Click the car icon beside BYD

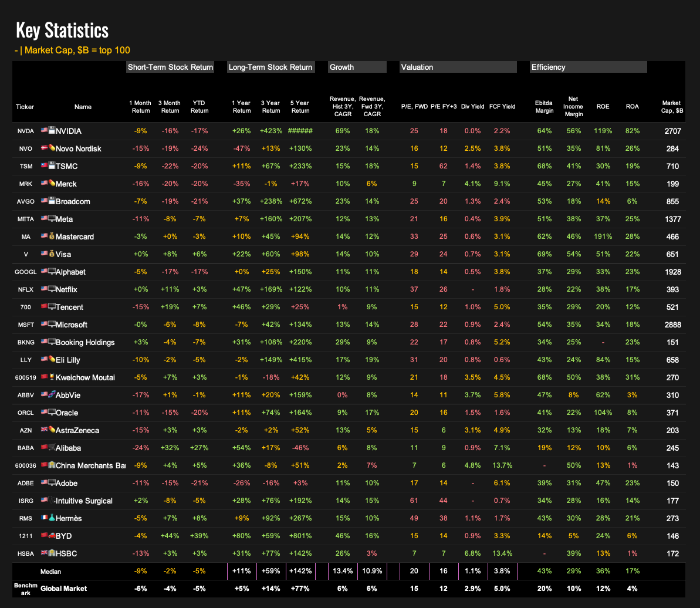(52, 536)
